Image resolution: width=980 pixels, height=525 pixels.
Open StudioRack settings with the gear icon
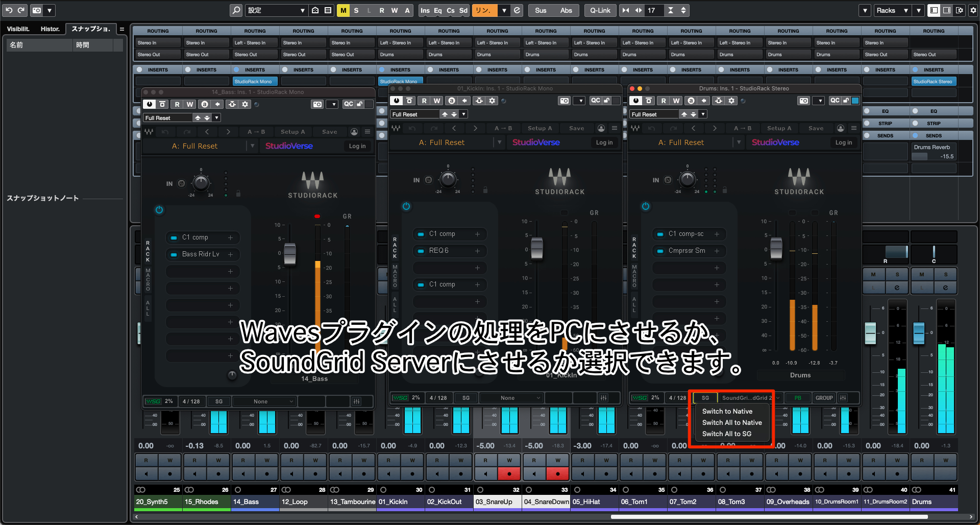[x=246, y=104]
